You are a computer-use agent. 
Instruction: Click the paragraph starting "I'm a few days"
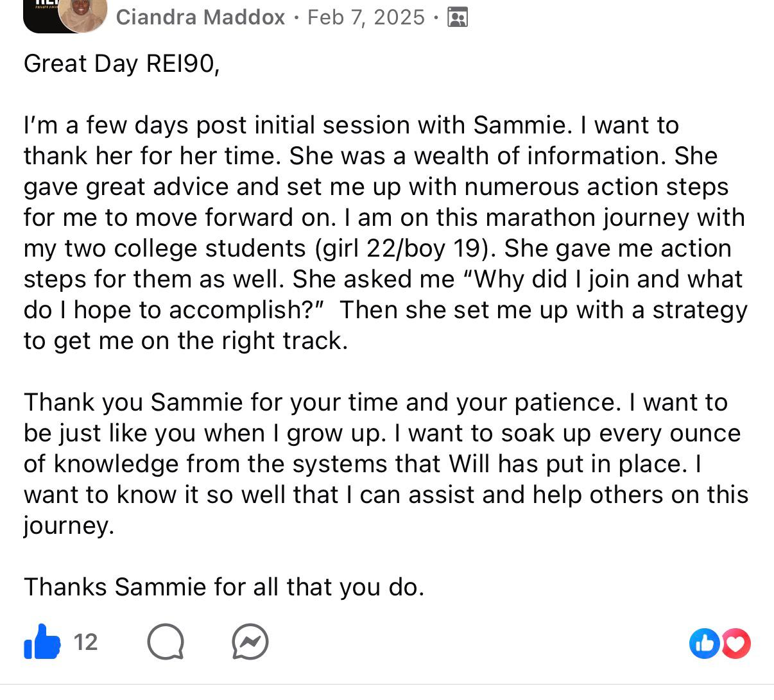[385, 233]
